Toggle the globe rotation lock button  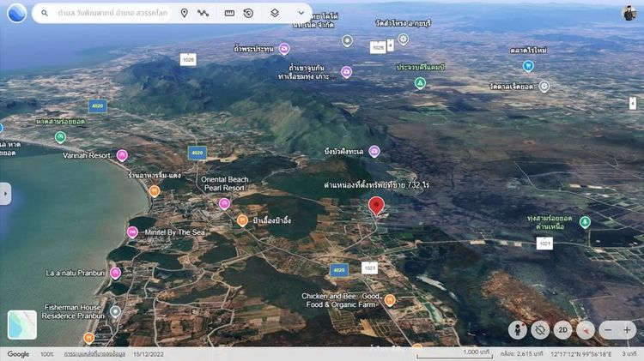pos(540,330)
